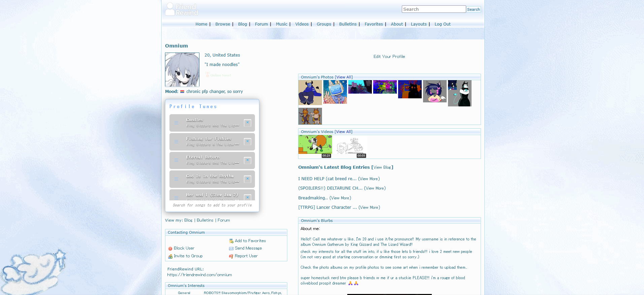
Task: Open Favorites in the navigation bar
Action: pyautogui.click(x=374, y=24)
